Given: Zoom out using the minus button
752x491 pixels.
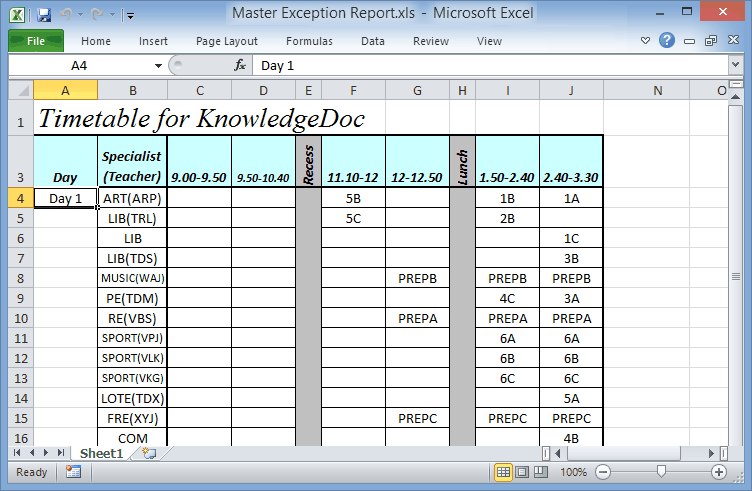Looking at the screenshot, I should [x=603, y=472].
